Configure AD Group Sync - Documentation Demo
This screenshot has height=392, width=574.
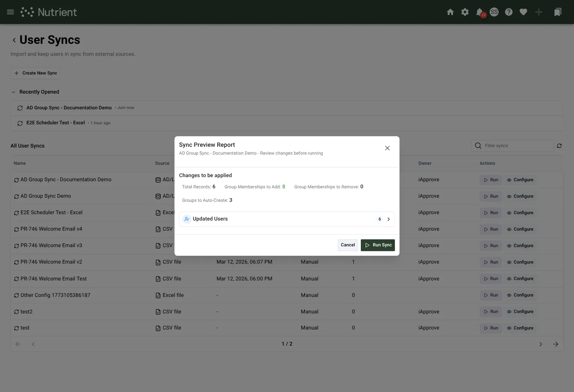pyautogui.click(x=520, y=180)
